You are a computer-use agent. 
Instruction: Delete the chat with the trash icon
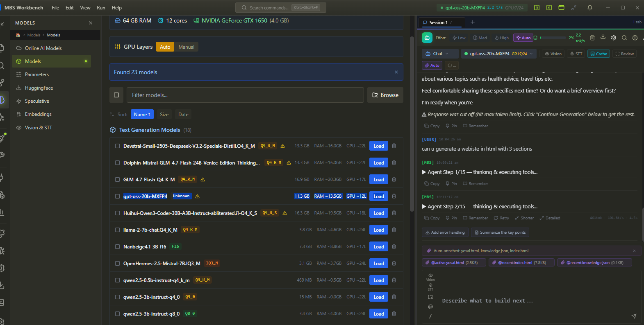click(x=592, y=38)
